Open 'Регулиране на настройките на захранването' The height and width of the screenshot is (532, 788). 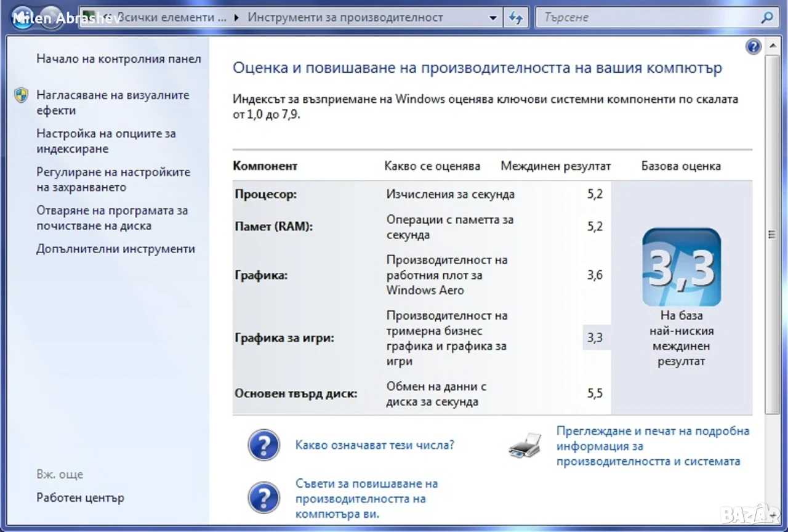(113, 180)
